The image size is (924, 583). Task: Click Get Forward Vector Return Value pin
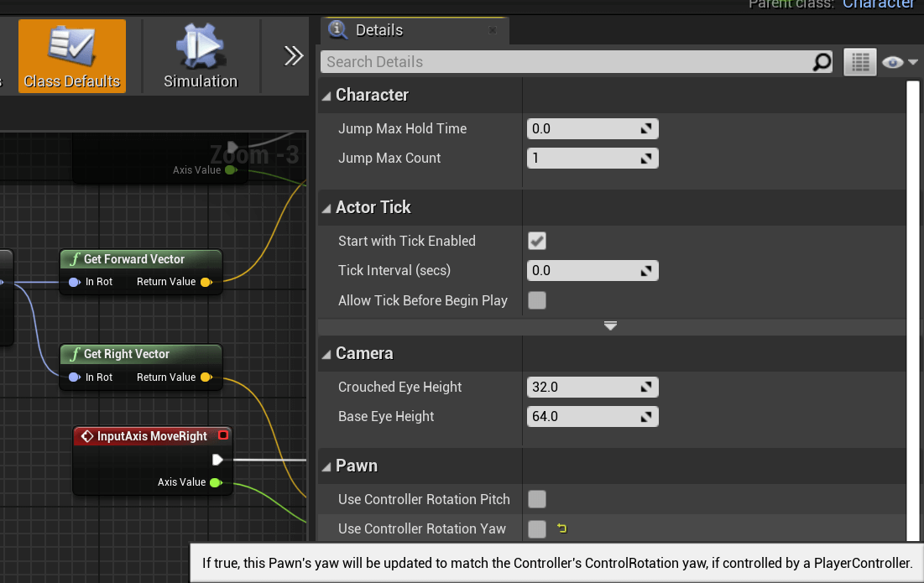(x=206, y=282)
